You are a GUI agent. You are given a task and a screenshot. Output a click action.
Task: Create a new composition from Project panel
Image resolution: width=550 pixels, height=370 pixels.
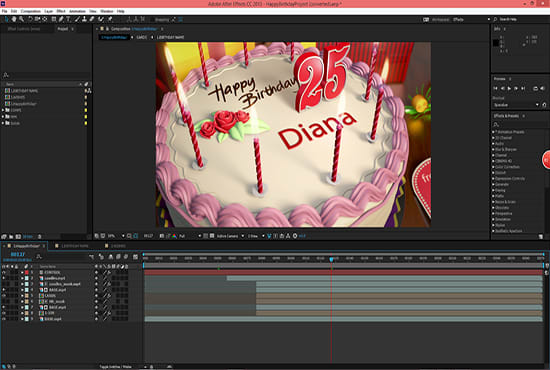[18, 236]
